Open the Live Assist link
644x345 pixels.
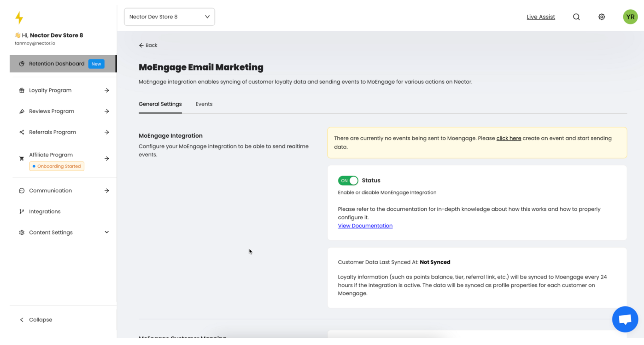click(541, 17)
